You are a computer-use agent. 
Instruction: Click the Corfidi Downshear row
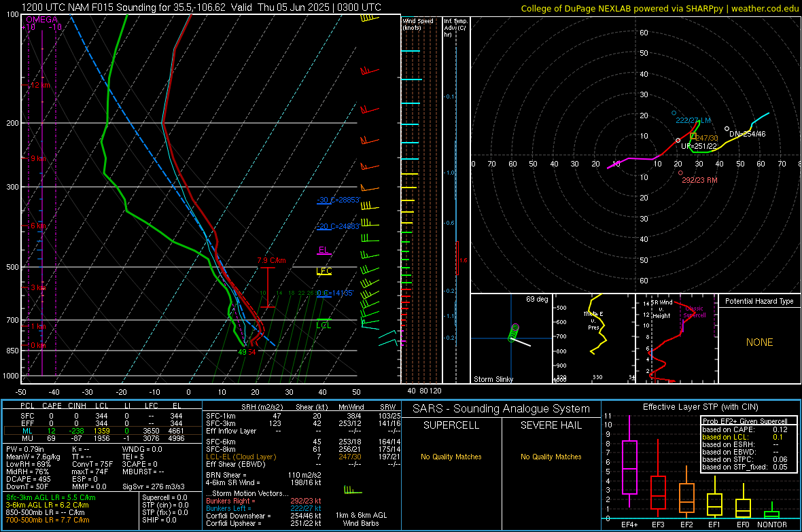264,516
